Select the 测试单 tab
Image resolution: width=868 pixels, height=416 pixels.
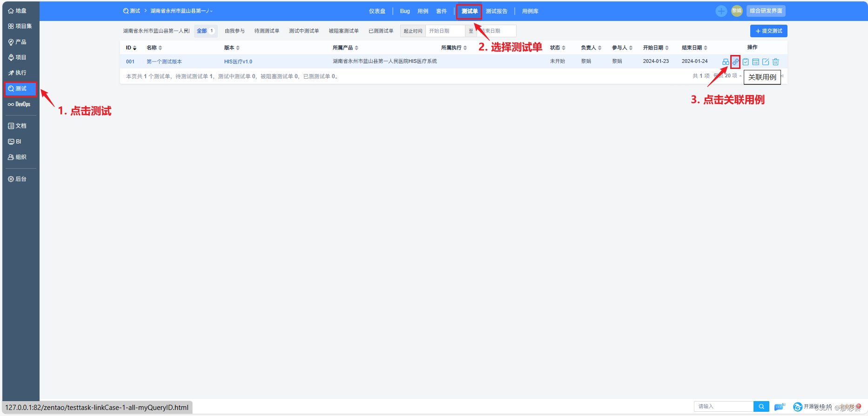pyautogui.click(x=469, y=11)
